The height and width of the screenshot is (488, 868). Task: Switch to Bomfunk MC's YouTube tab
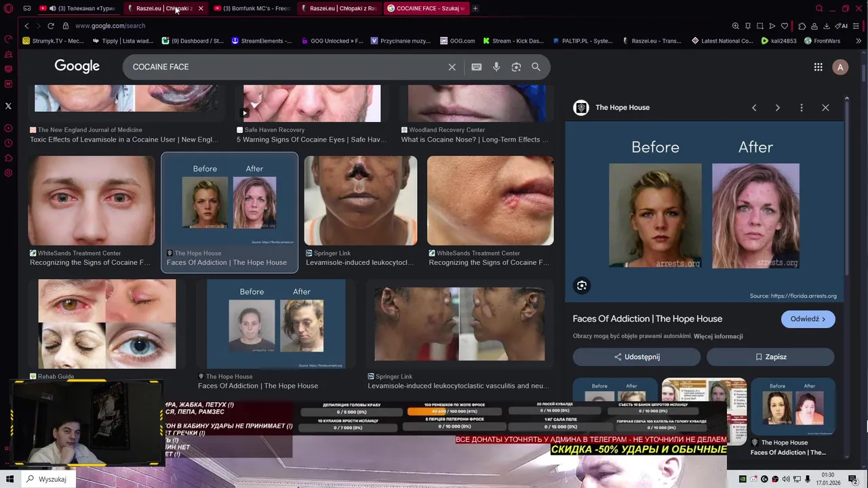(252, 8)
